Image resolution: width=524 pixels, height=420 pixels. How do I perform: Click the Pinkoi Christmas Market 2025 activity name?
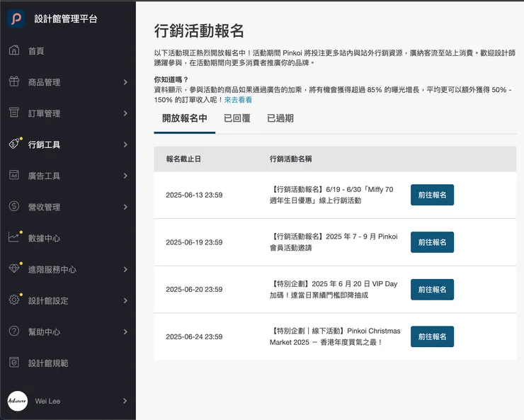(335, 336)
